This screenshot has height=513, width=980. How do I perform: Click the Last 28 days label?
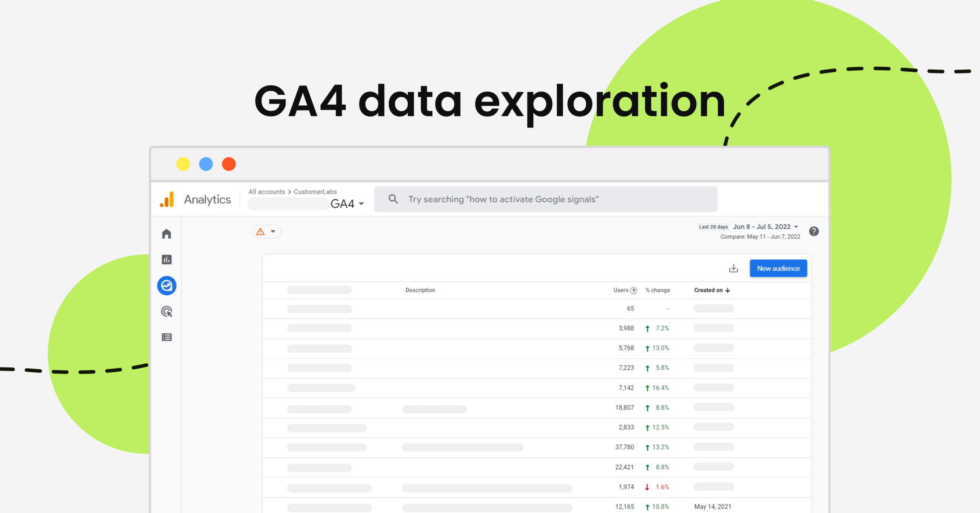(713, 227)
